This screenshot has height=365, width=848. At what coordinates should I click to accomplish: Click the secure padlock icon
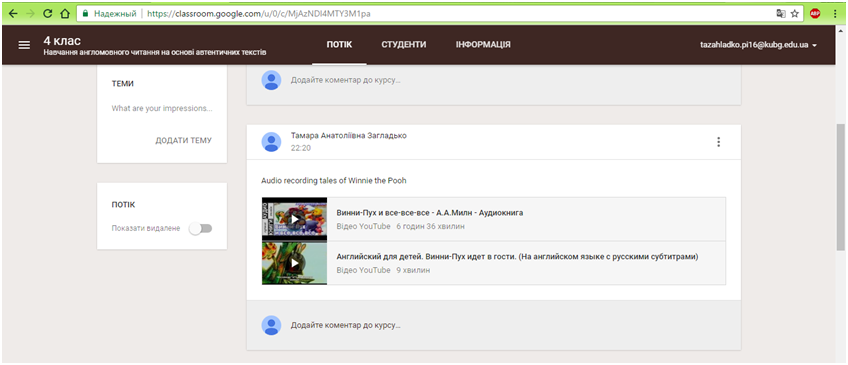[x=85, y=14]
